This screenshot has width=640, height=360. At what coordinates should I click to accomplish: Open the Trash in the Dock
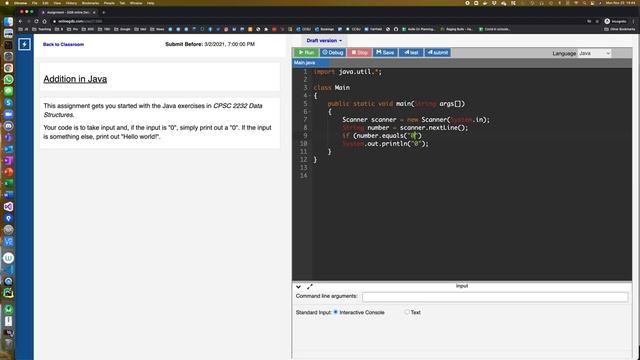coord(8,344)
